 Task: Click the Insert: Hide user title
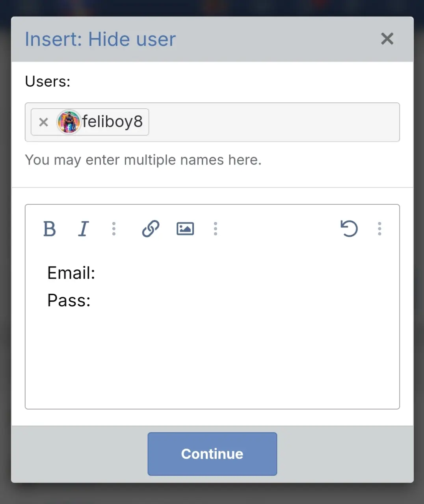(100, 39)
